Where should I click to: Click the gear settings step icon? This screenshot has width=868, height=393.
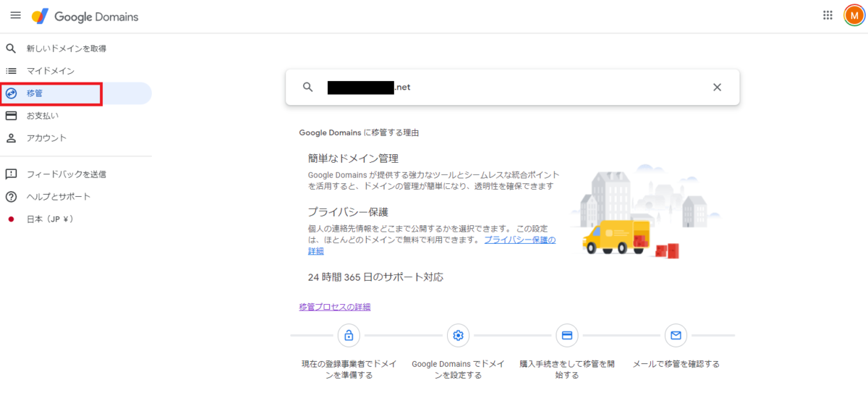click(x=457, y=335)
